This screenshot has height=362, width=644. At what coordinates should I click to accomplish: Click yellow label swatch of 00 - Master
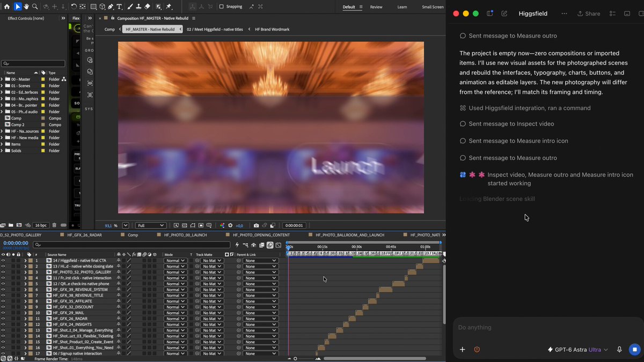point(43,79)
